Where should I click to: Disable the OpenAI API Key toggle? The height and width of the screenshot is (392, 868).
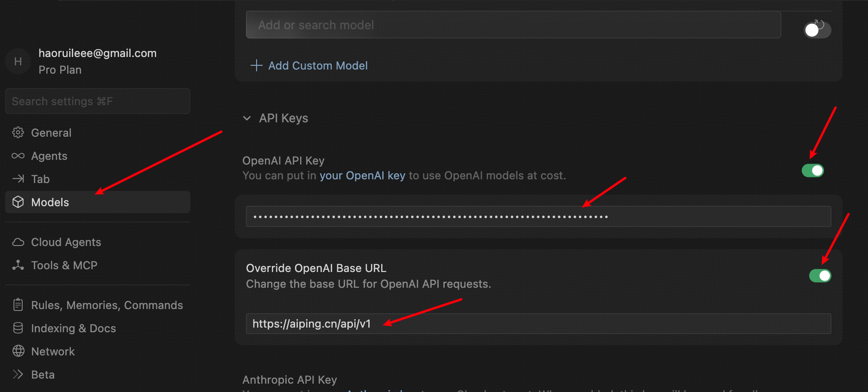pyautogui.click(x=813, y=171)
